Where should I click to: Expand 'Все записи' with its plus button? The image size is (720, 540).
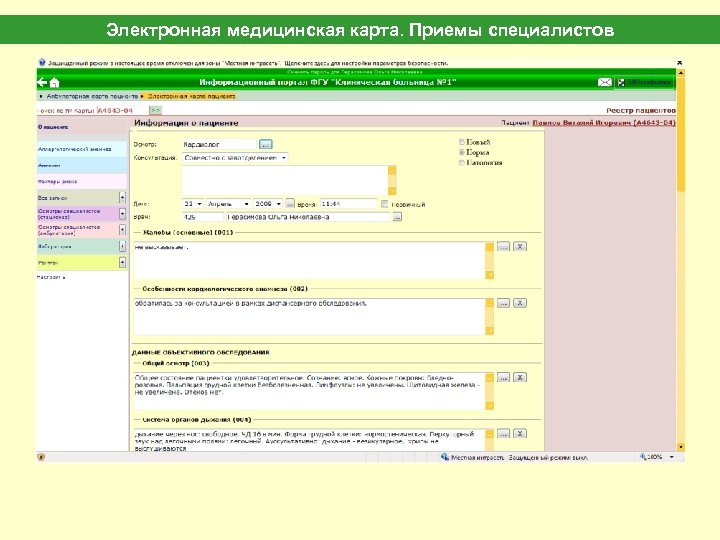click(x=122, y=197)
